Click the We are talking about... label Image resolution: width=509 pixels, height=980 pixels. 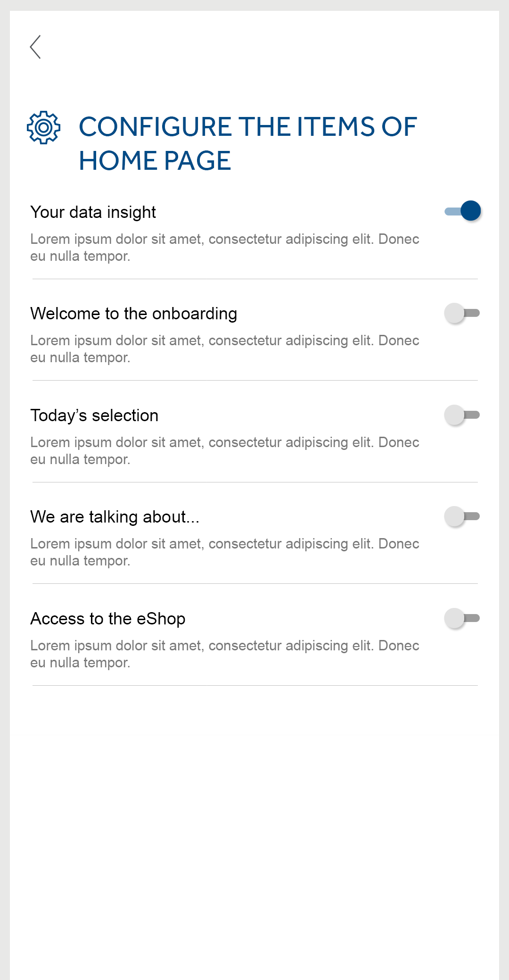click(x=115, y=517)
